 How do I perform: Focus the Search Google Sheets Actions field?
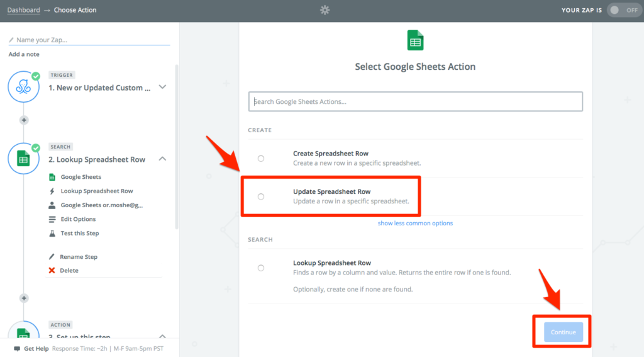point(415,101)
